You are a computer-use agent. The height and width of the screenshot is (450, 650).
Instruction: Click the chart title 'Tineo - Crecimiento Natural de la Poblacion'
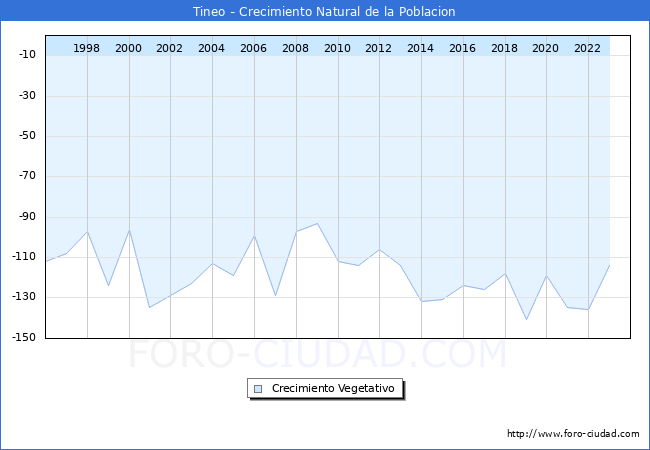pos(324,12)
